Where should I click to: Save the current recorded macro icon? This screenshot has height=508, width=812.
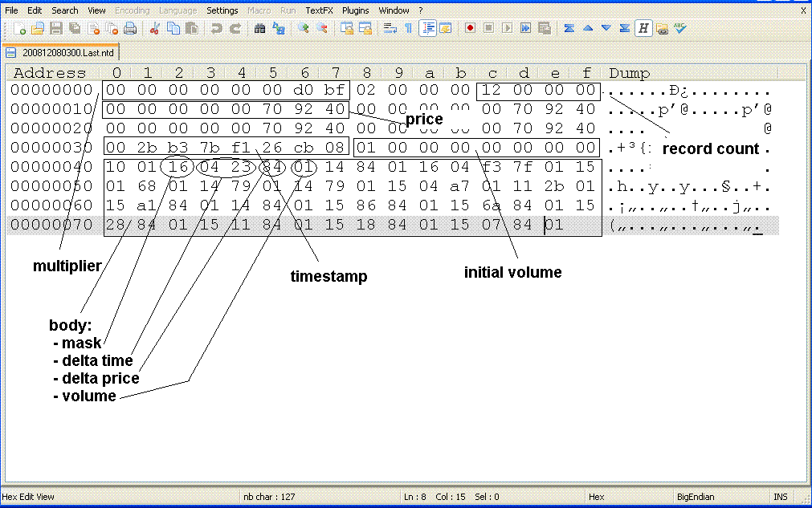[545, 28]
